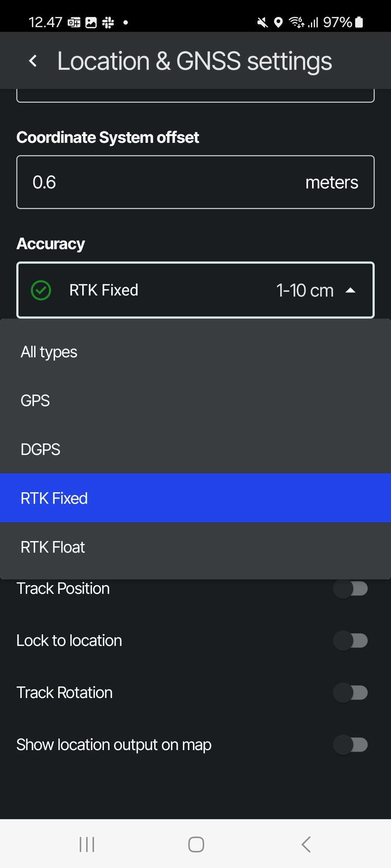Select GPS accuracy option
Viewport: 391px width, 868px height.
(x=195, y=401)
